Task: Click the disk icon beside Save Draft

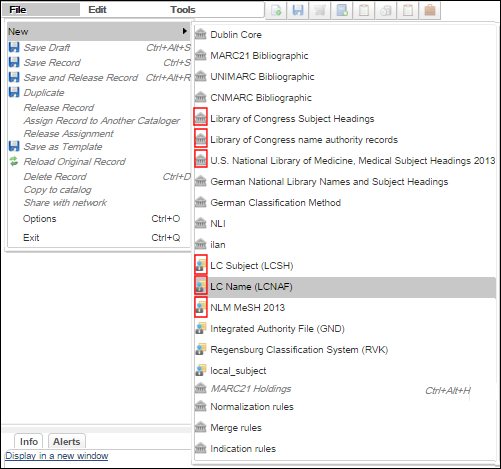Action: pyautogui.click(x=14, y=47)
